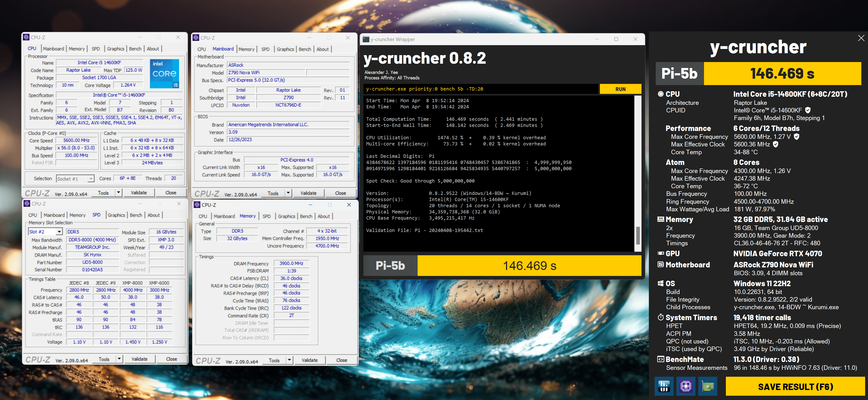Click Pi-5b 146.469 s wrapper result bar

502,265
